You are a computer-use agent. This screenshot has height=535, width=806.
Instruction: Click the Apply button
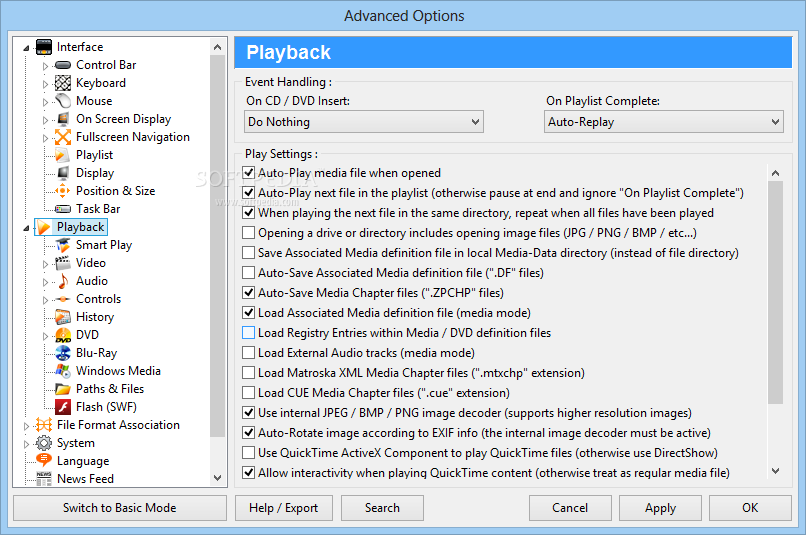(x=661, y=508)
